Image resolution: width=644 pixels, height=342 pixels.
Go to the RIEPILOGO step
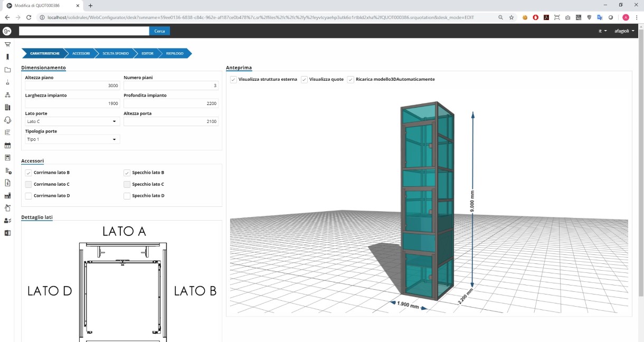click(175, 53)
